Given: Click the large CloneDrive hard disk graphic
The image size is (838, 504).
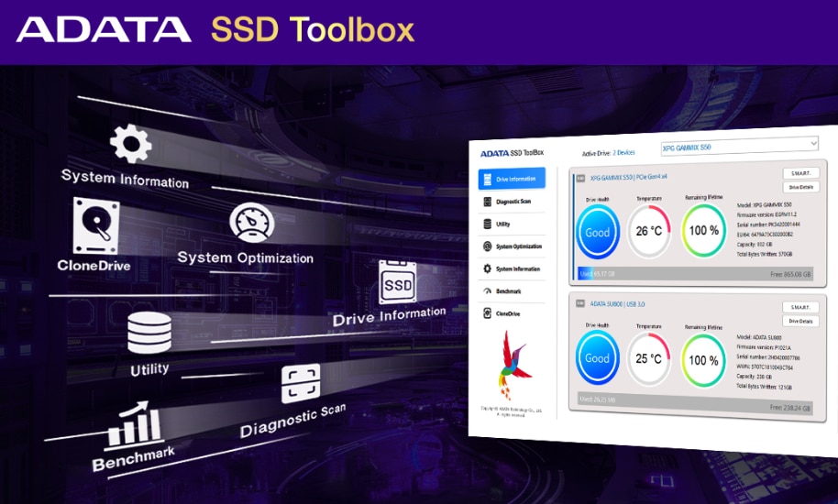Looking at the screenshot, I should (x=96, y=226).
